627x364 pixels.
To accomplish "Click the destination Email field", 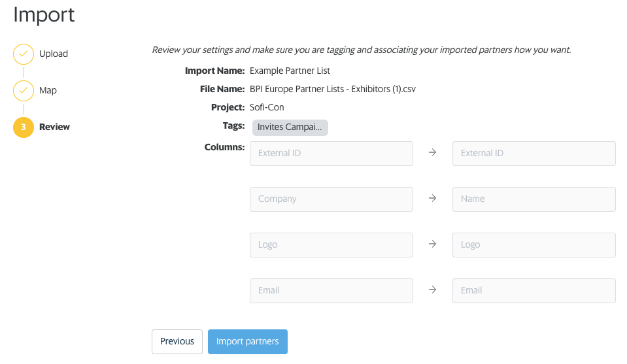I will 534,290.
